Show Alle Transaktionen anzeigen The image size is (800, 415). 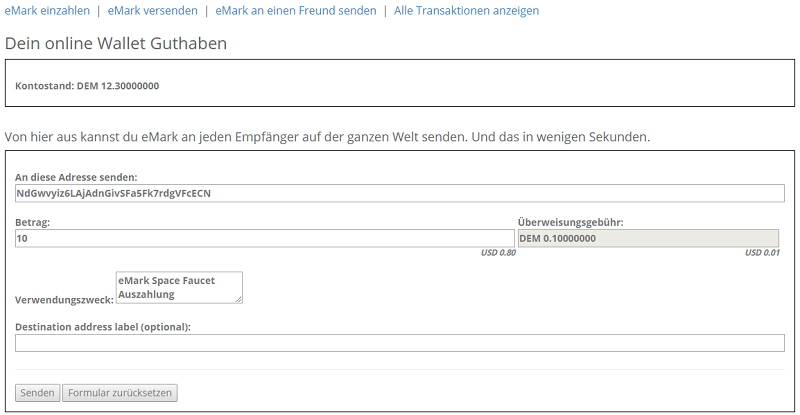(466, 11)
